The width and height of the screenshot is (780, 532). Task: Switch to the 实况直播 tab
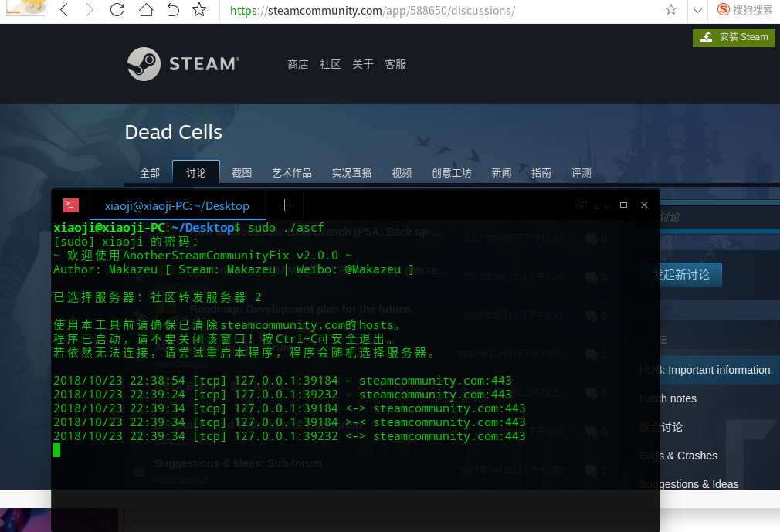pyautogui.click(x=351, y=173)
